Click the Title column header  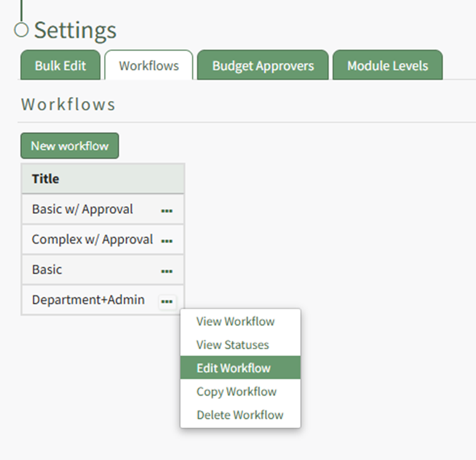46,179
